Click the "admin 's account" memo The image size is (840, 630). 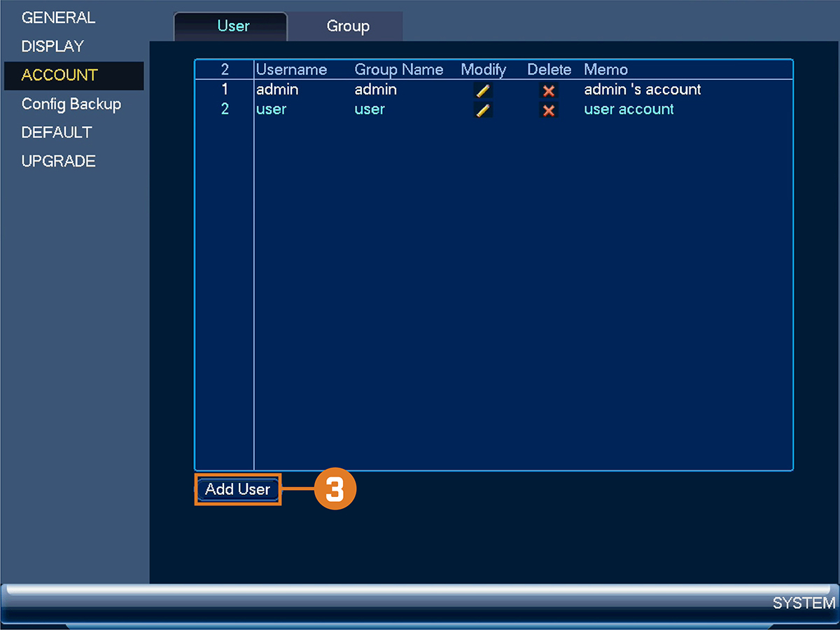point(643,90)
